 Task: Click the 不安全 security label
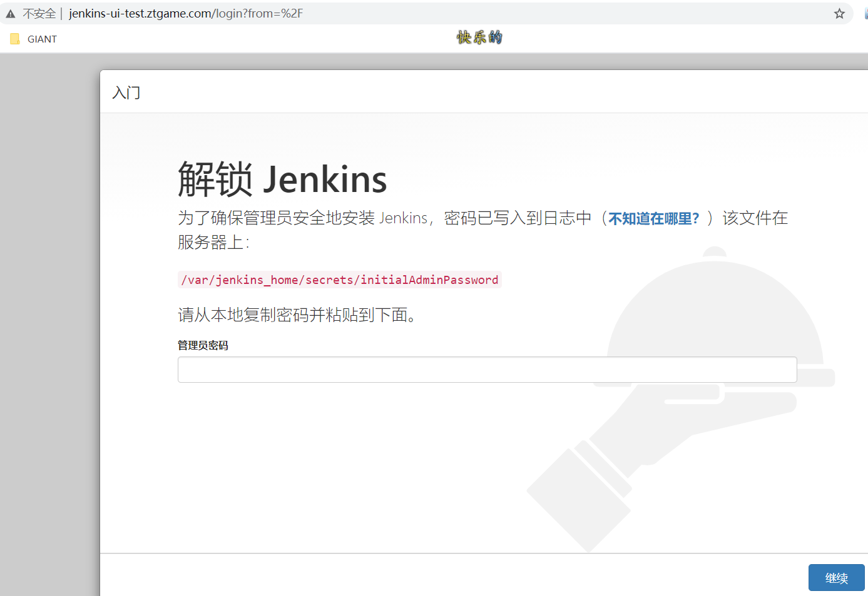39,13
